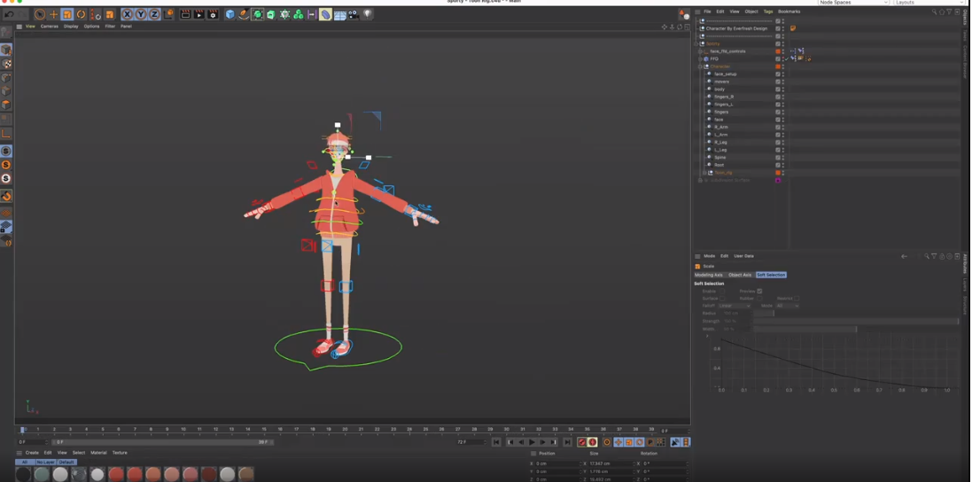Select the Move tool in top toolbar
Screen dimensions: 980x482
(x=53, y=14)
